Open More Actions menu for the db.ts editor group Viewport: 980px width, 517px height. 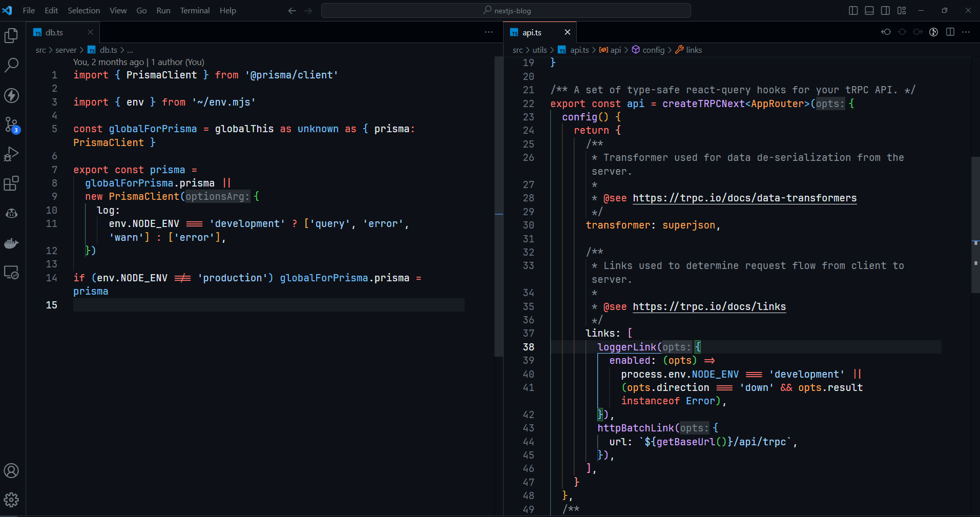(489, 32)
